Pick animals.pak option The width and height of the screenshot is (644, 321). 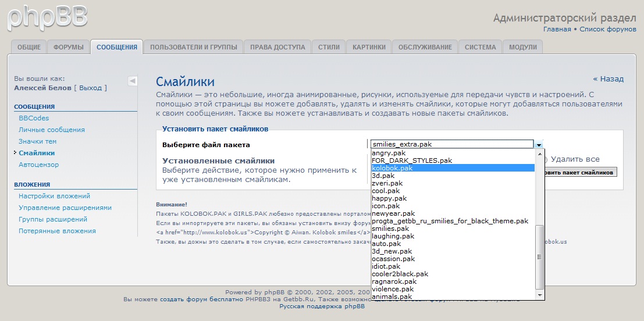click(x=453, y=297)
